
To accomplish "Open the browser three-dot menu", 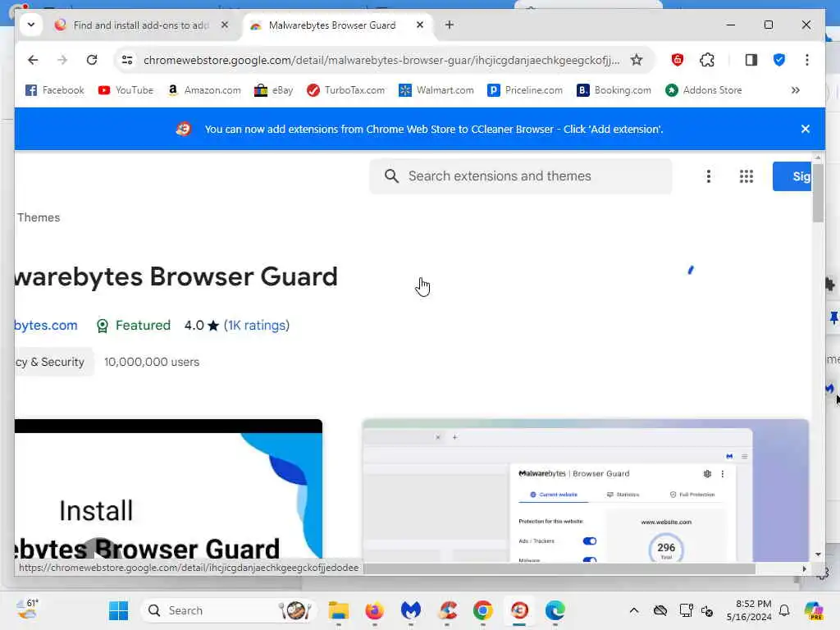I will (807, 60).
